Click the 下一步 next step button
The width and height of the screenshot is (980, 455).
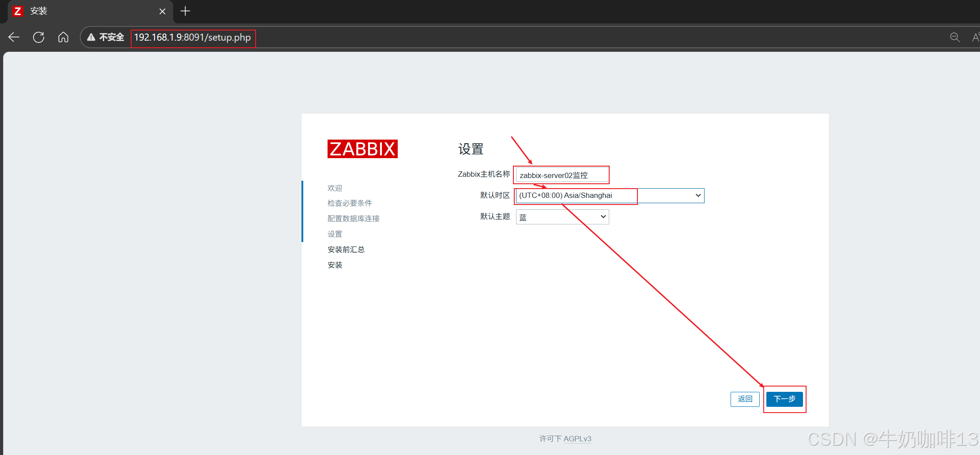(784, 399)
